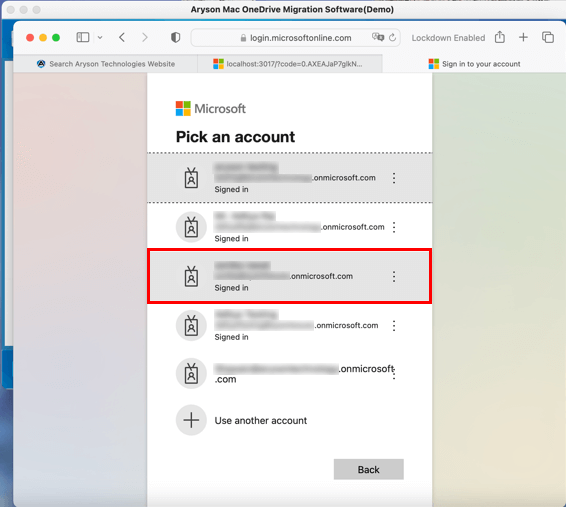This screenshot has height=507, width=566.
Task: Minimize the browser window with yellow button
Action: click(x=43, y=38)
